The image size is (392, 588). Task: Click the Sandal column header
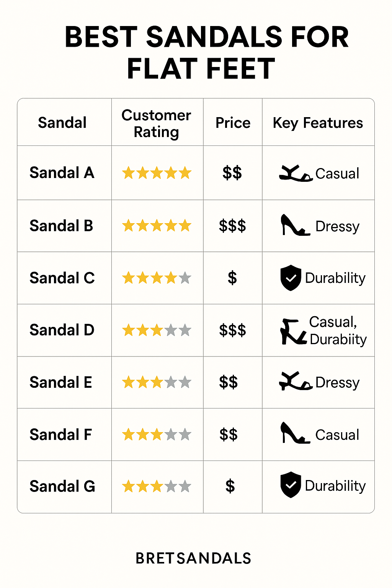pos(62,122)
